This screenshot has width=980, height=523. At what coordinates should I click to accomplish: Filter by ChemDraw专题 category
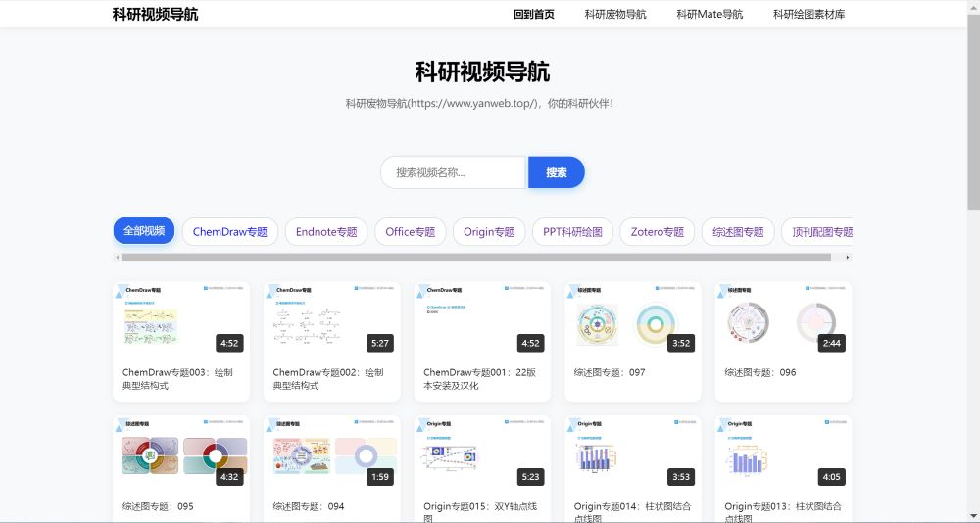click(x=229, y=232)
